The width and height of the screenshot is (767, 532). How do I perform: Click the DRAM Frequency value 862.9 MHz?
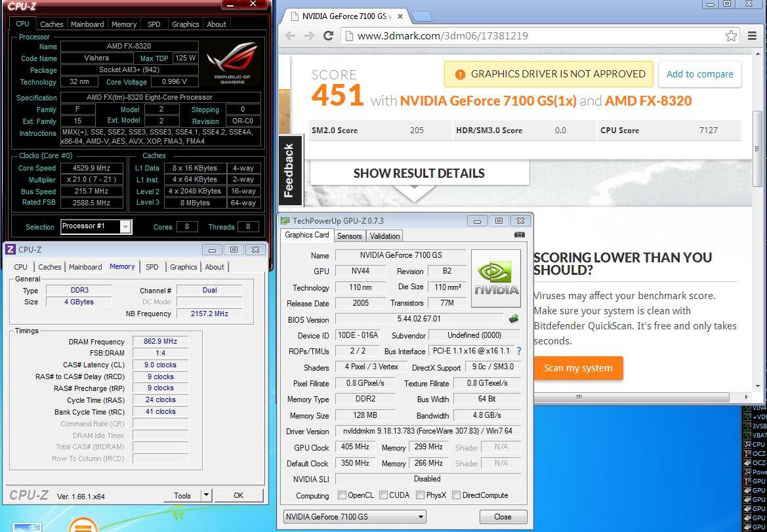click(x=160, y=341)
